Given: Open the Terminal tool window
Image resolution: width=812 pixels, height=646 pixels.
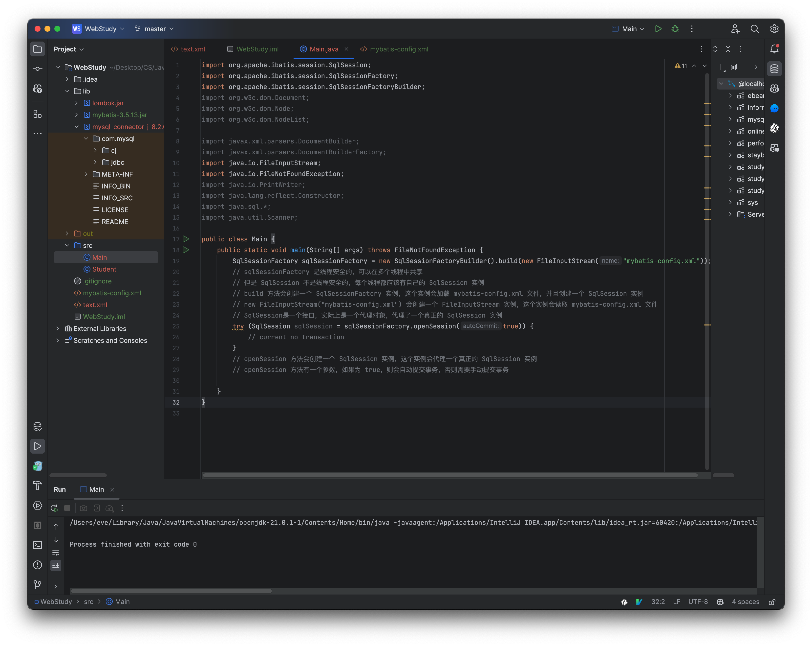Looking at the screenshot, I should point(37,545).
